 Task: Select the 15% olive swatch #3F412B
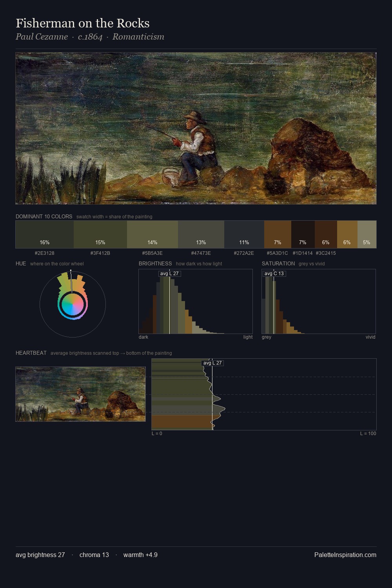[100, 234]
